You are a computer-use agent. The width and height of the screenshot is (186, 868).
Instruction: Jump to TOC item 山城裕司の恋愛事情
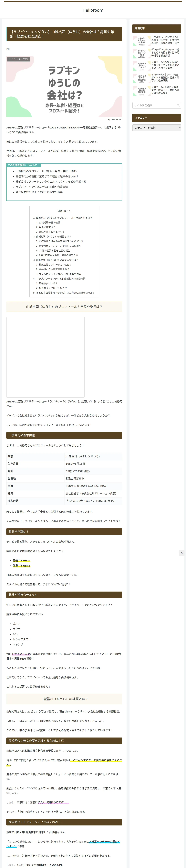60,279
